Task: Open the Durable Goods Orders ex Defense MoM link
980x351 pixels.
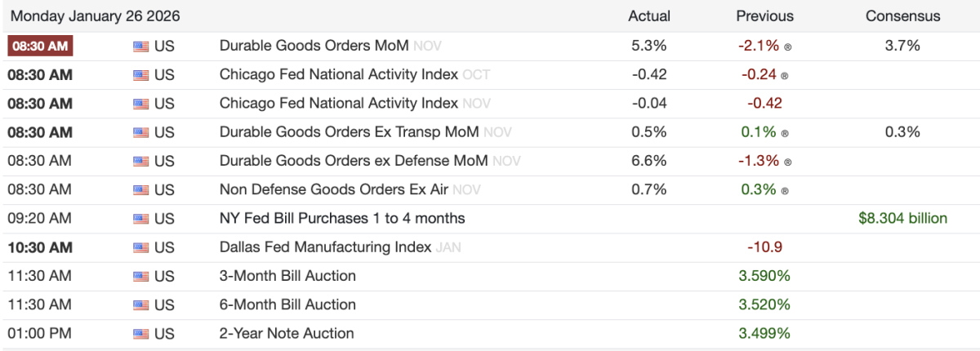Action: click(354, 161)
